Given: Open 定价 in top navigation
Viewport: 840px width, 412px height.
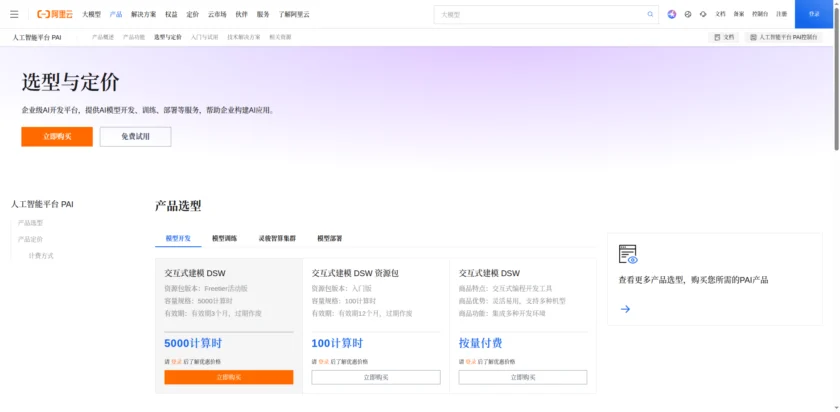Looking at the screenshot, I should click(x=193, y=14).
